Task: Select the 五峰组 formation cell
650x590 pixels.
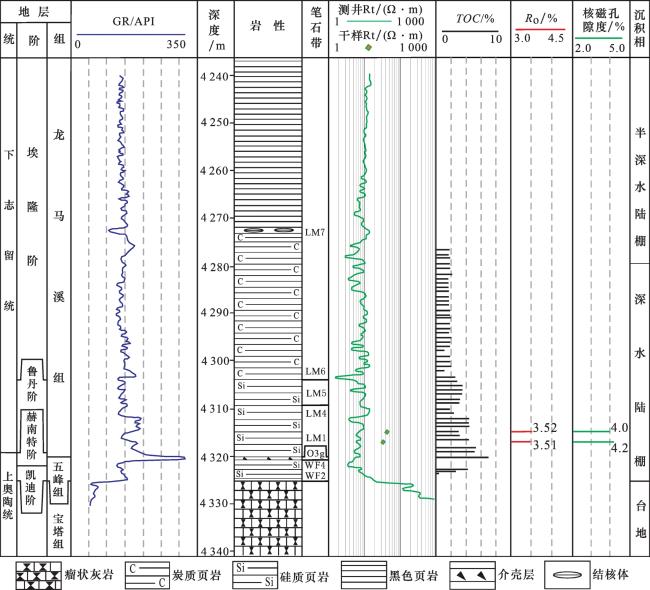Action: click(x=59, y=479)
